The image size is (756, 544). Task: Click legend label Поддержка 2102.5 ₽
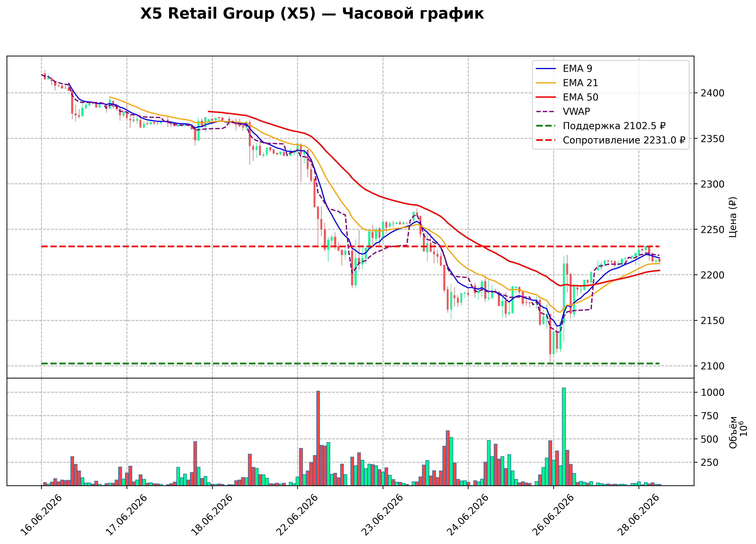pyautogui.click(x=614, y=126)
